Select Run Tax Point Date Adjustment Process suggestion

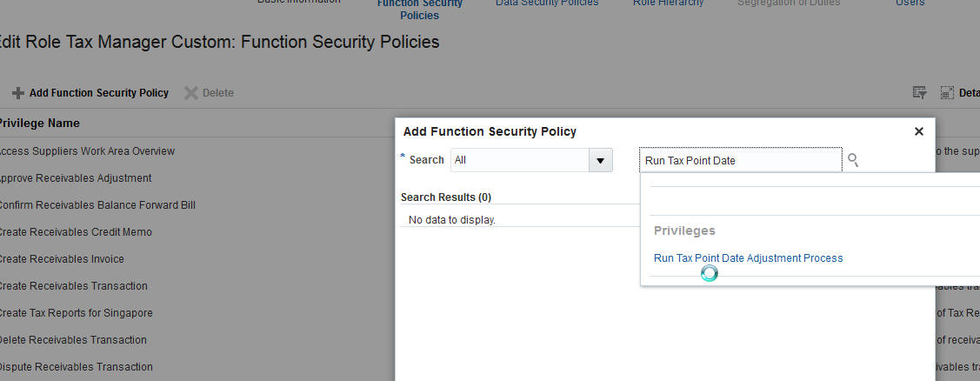tap(748, 257)
